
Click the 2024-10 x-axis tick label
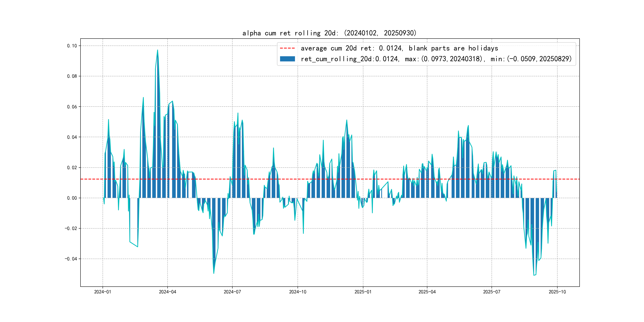298,292
